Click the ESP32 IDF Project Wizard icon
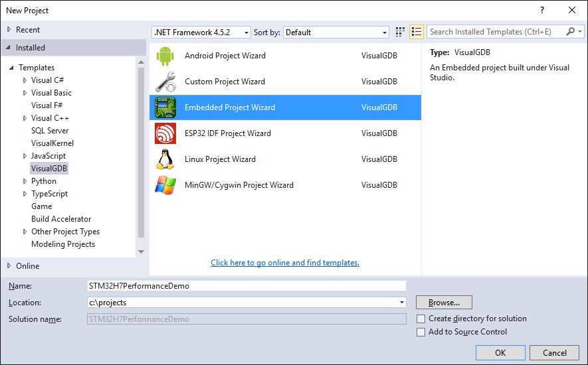 165,133
